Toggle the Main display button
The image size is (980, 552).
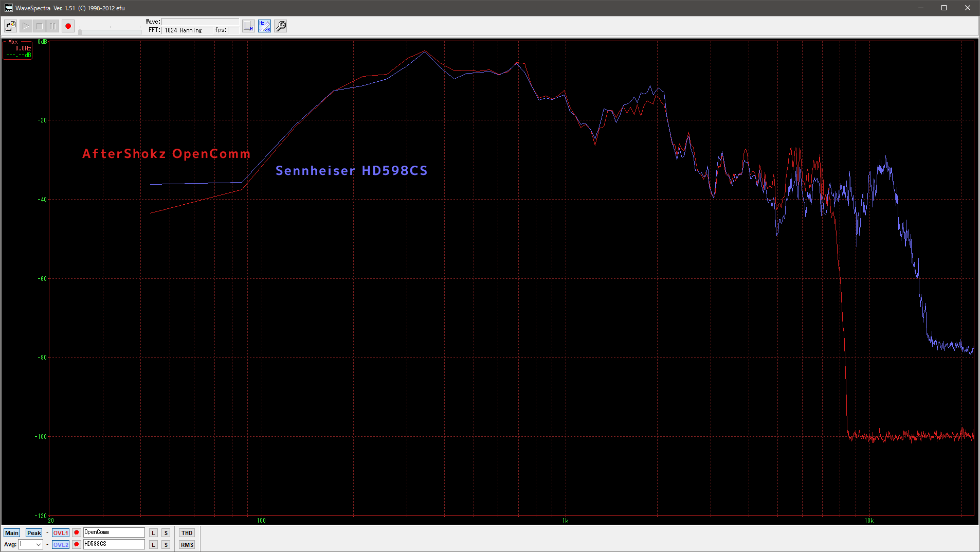point(11,533)
